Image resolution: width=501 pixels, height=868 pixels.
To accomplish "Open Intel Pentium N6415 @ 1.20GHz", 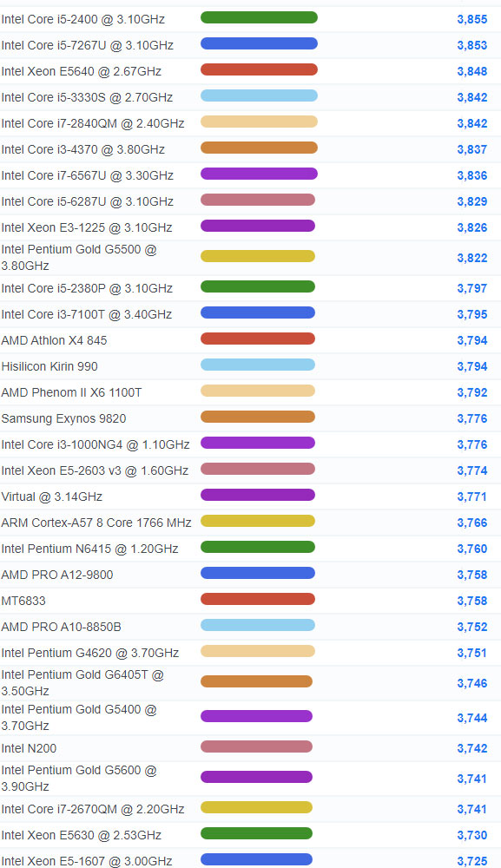I will [89, 549].
